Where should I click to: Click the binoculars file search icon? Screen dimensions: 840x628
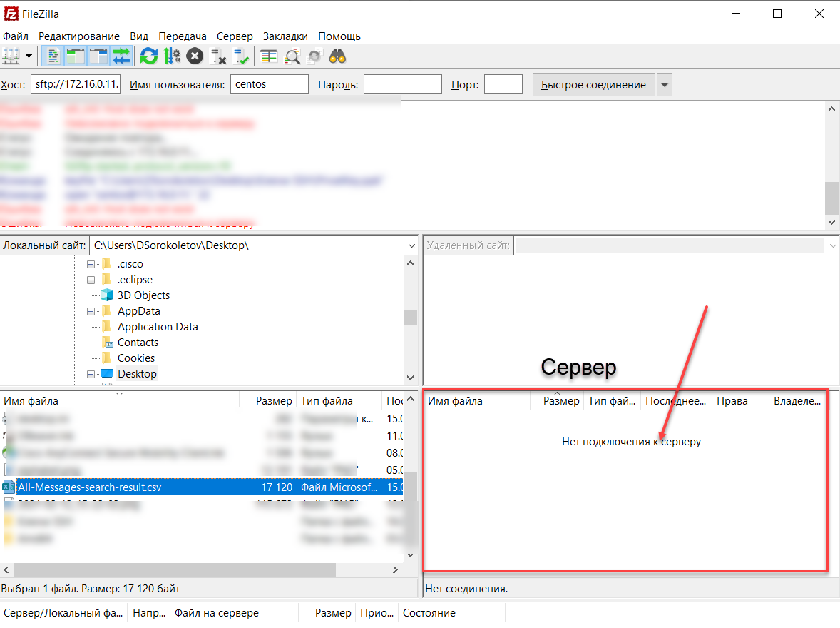pos(337,56)
